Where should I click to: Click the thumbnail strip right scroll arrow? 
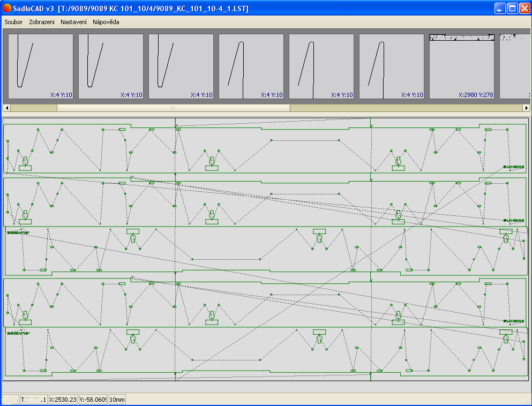(x=526, y=108)
